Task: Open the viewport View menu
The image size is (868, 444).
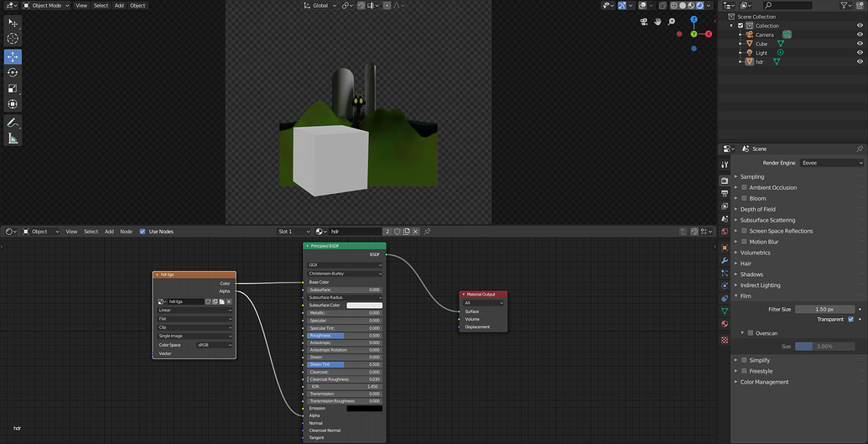Action: (x=81, y=6)
